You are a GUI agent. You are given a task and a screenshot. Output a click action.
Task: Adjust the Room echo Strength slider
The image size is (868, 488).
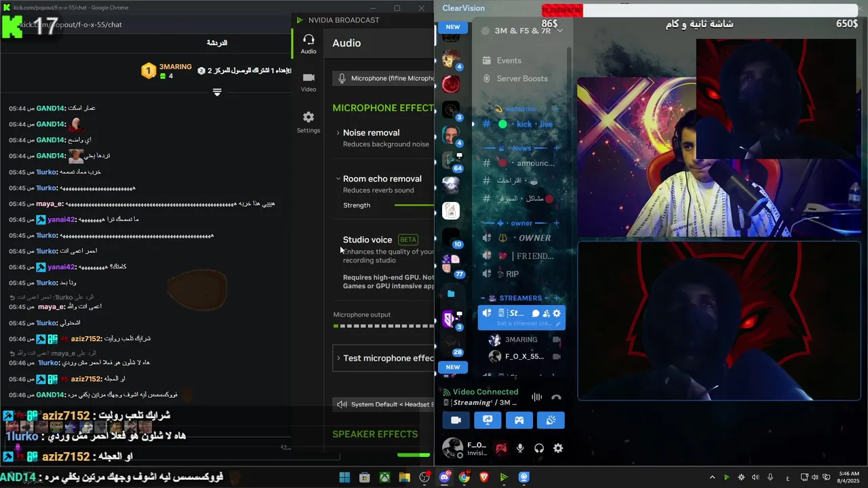tap(414, 205)
